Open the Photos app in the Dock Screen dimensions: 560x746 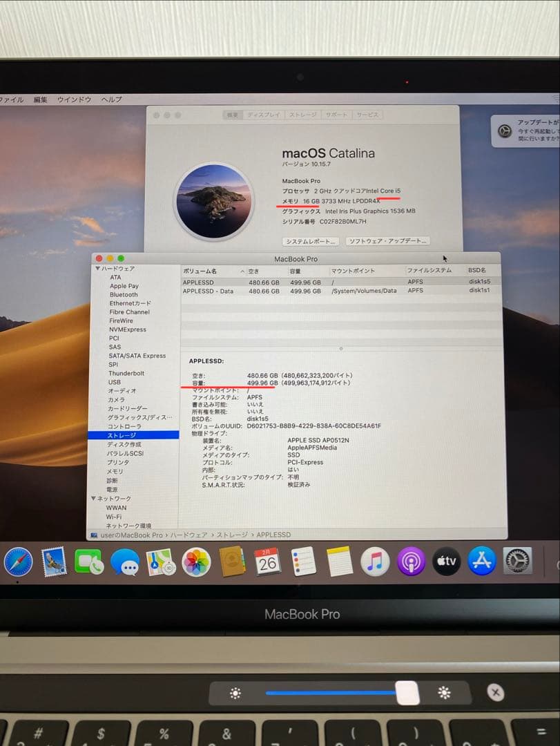(x=196, y=562)
